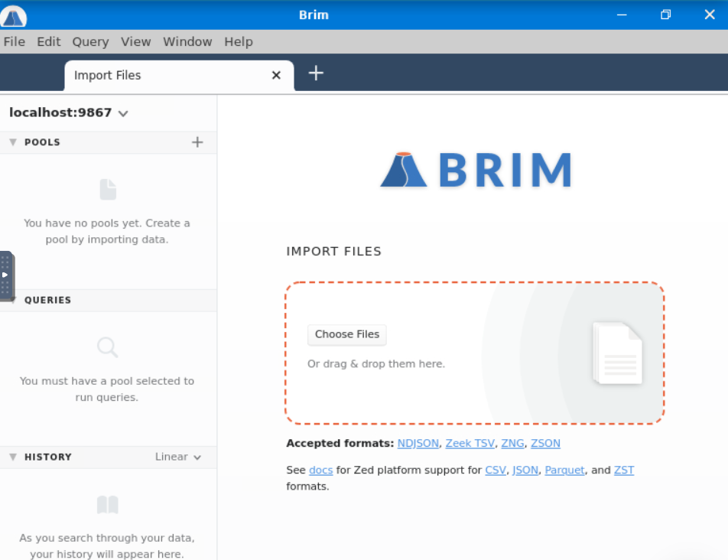The height and width of the screenshot is (560, 728).
Task: Open the Edit menu
Action: 49,42
